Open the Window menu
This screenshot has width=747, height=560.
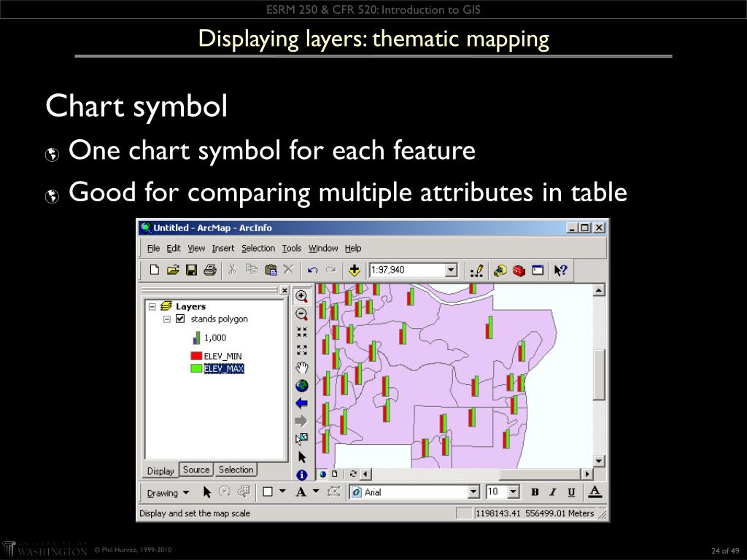pyautogui.click(x=323, y=248)
